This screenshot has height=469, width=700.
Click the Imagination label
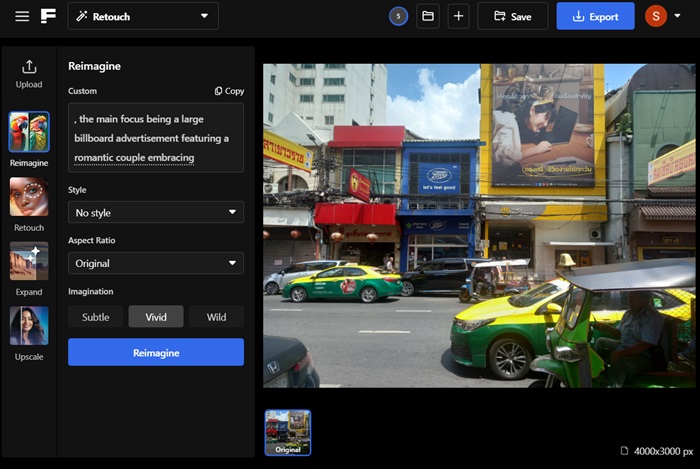pyautogui.click(x=91, y=291)
